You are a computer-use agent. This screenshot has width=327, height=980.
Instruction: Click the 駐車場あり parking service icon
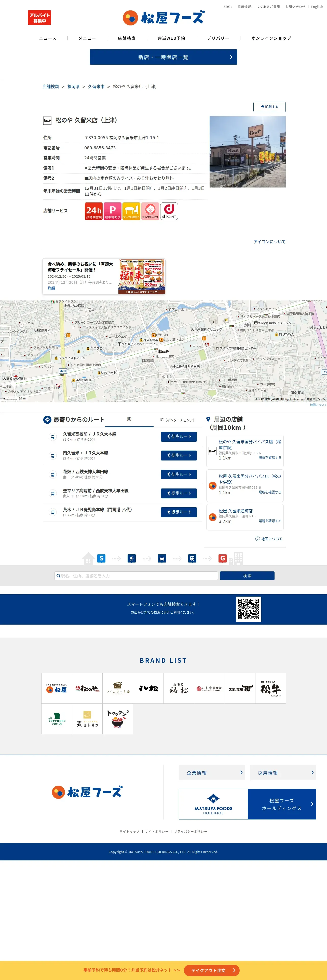click(x=113, y=211)
